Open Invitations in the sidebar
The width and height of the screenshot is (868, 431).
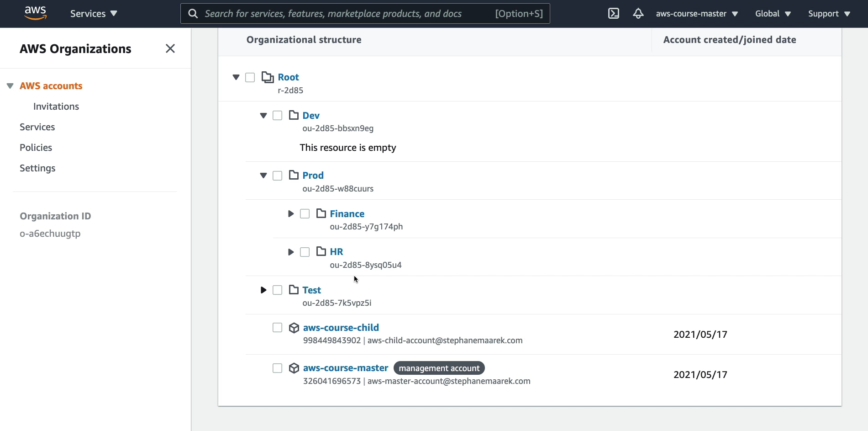tap(56, 106)
